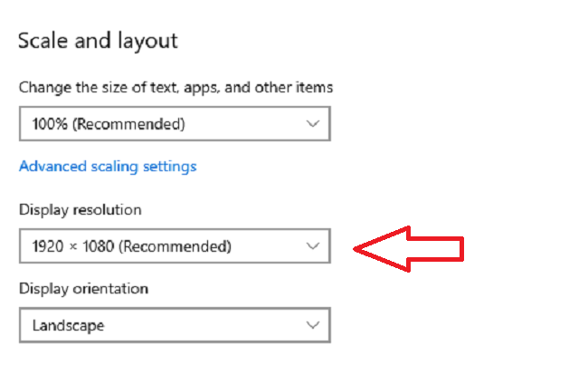Select the '100%' text in scaling box
This screenshot has width=588, height=384.
pyautogui.click(x=50, y=123)
